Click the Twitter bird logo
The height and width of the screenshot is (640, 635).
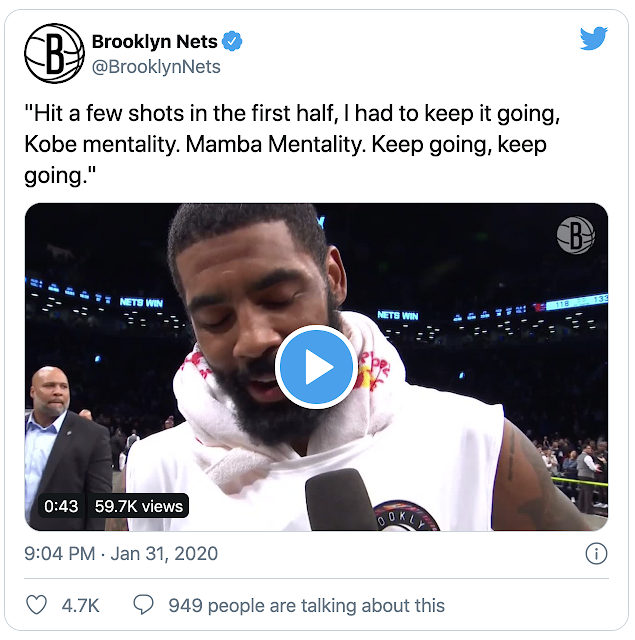(x=594, y=38)
